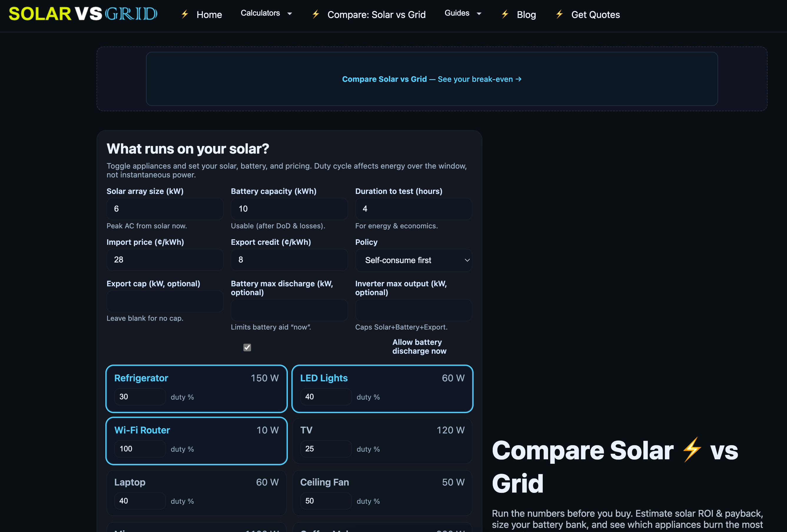The height and width of the screenshot is (532, 787).
Task: Toggle the Allow battery discharge checkbox
Action: pyautogui.click(x=247, y=348)
